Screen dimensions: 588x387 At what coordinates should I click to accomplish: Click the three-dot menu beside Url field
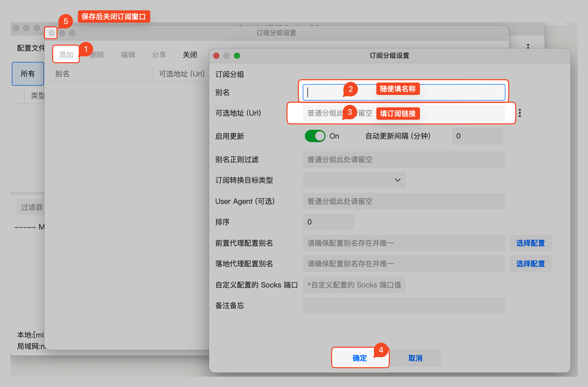point(520,113)
